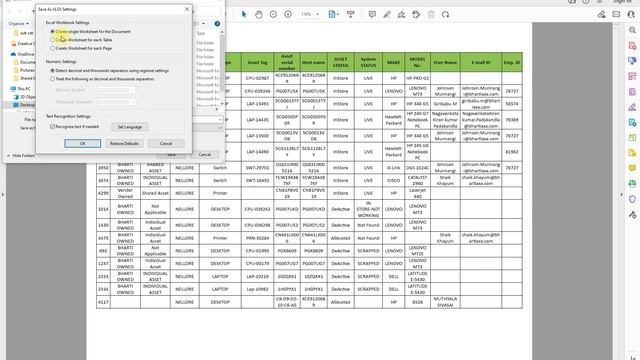Open the Organize menu in Save As window
The width and height of the screenshot is (640, 360).
pos(19,24)
